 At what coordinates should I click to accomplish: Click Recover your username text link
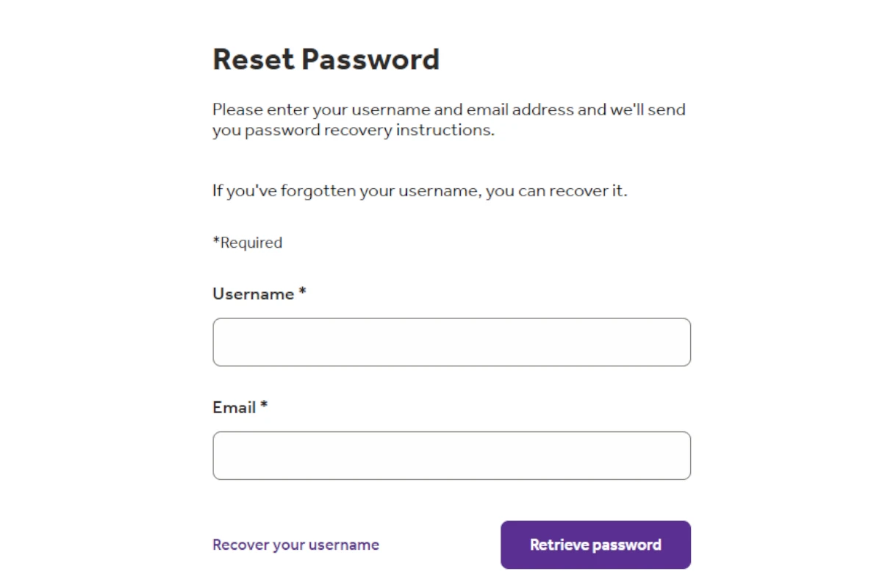coord(295,545)
